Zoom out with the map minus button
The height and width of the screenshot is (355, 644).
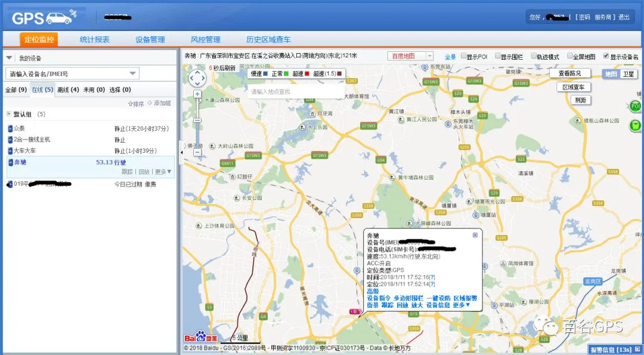(x=197, y=152)
